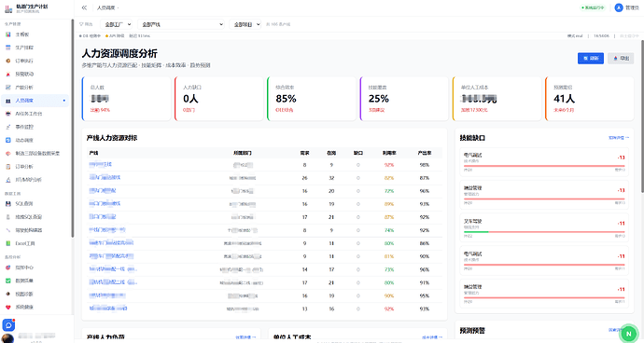Click the 施工管理 -13 gap progress bar

544,199
